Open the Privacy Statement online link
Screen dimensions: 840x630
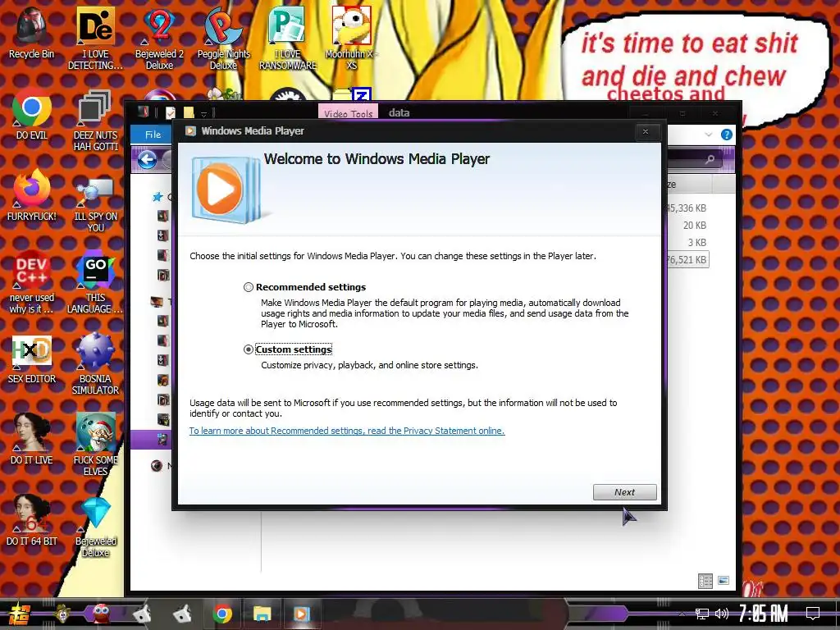347,431
